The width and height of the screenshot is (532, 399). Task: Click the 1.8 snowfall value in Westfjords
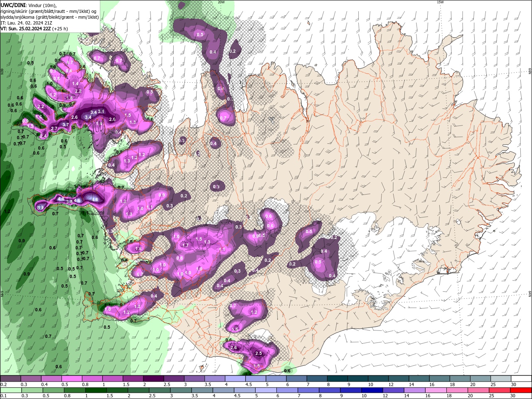click(69, 98)
